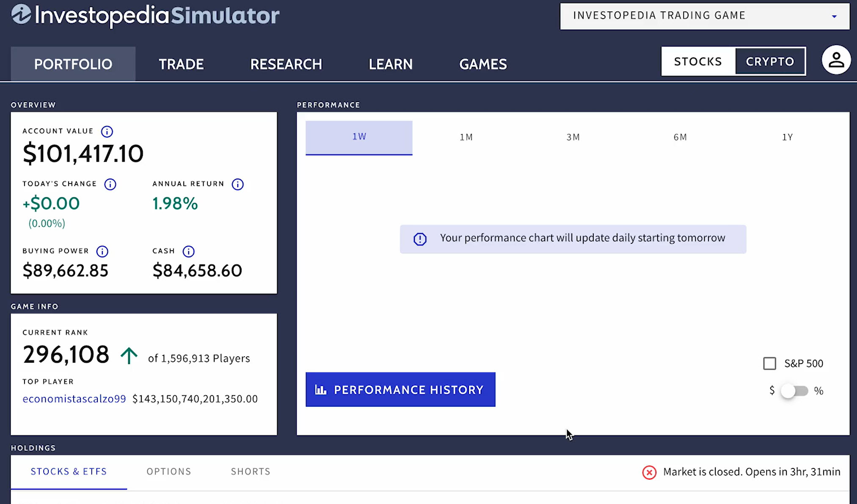This screenshot has width=857, height=504.
Task: Toggle the dollar/percent display switch
Action: 794,391
